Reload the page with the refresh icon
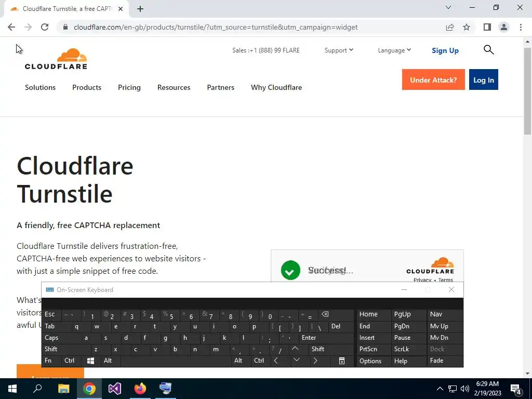Image resolution: width=532 pixels, height=399 pixels. click(x=45, y=27)
